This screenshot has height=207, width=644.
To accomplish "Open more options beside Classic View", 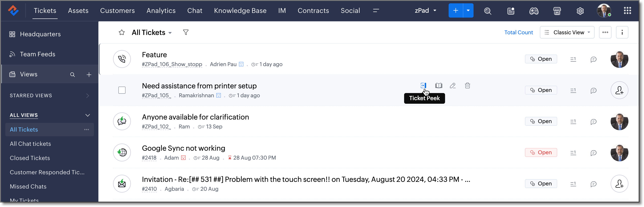I will tap(605, 32).
